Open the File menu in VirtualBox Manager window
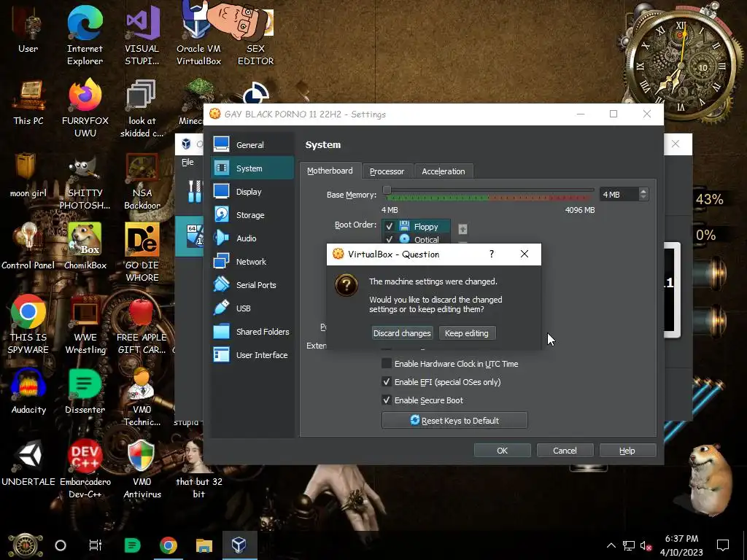This screenshot has height=560, width=747. coord(187,162)
